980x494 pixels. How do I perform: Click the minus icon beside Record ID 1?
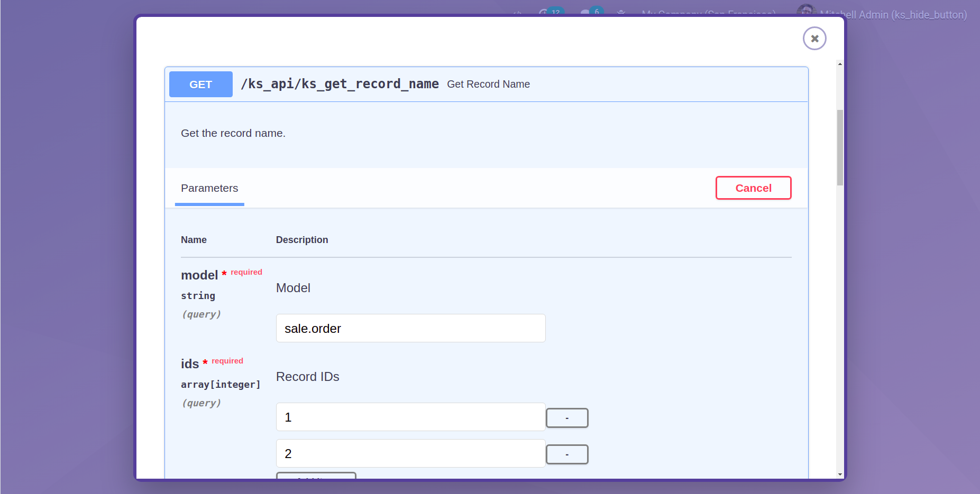[566, 417]
